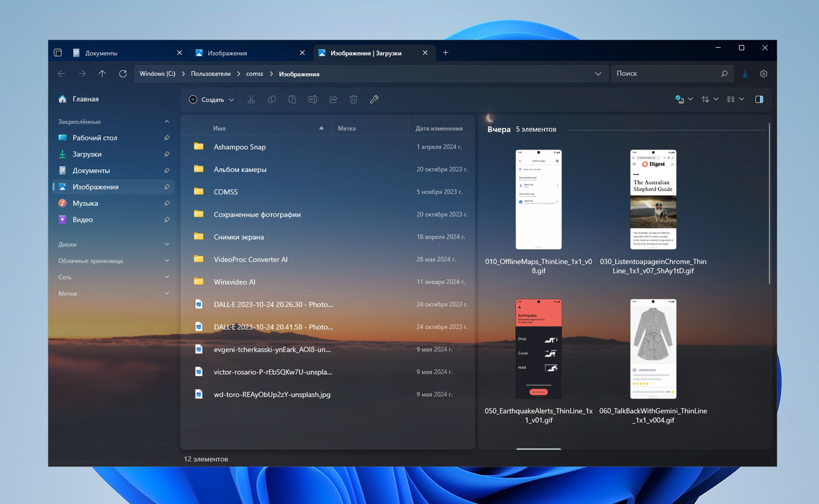Click the Paste clipboard icon

292,99
